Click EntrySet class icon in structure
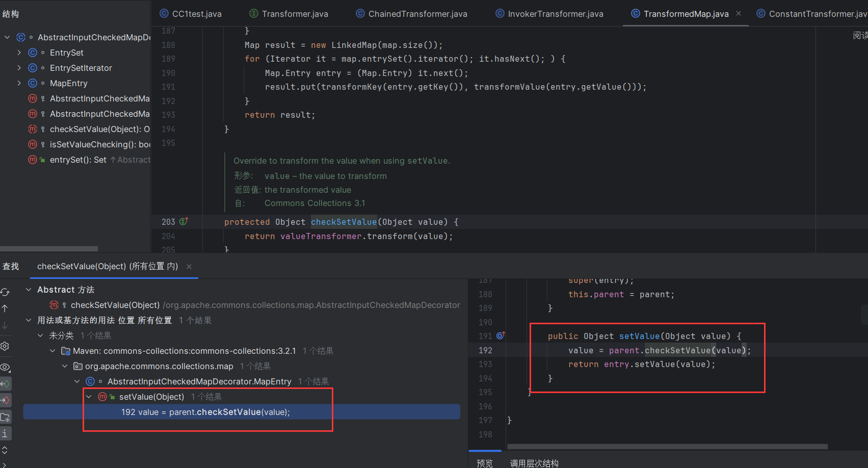The height and width of the screenshot is (468, 868). pos(33,53)
